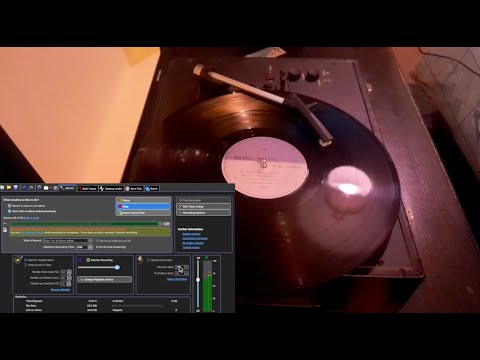Screen dimensions: 480x360
Task: Click the small button right of album dropdown
Action: 167,224
